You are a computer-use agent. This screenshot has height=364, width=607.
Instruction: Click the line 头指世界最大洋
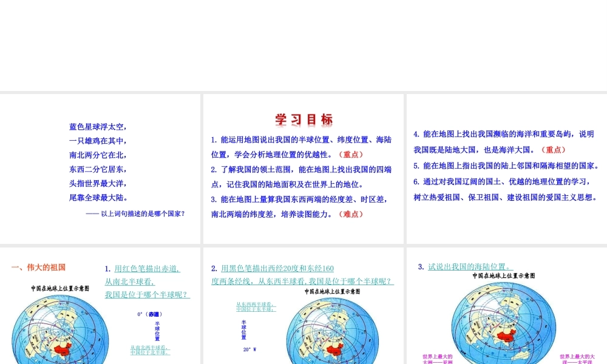98,183
